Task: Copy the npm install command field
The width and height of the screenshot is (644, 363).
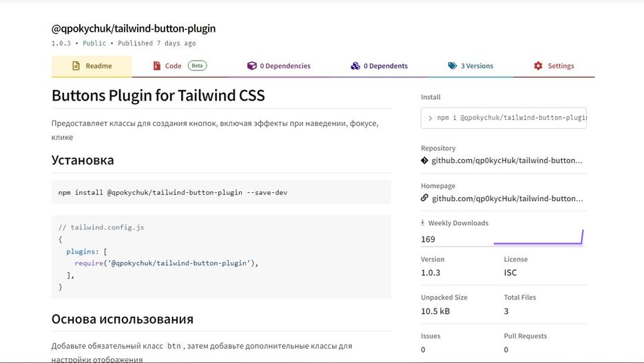Action: (x=503, y=118)
